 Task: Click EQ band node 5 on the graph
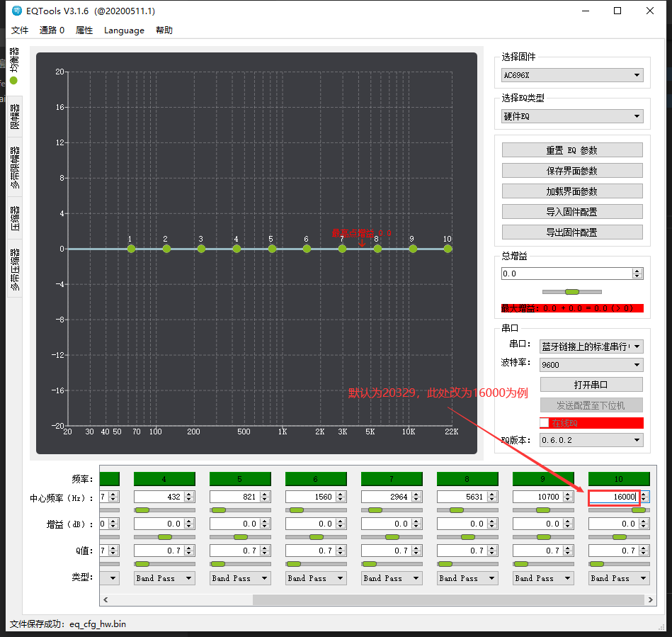click(x=272, y=249)
